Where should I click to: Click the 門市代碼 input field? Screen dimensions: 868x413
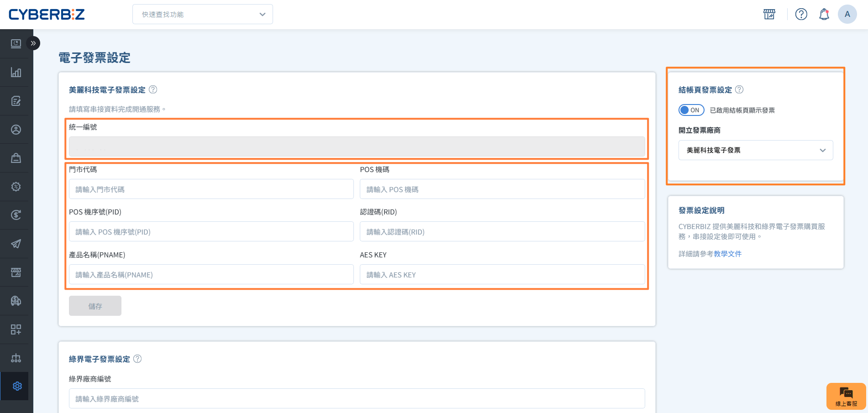211,189
